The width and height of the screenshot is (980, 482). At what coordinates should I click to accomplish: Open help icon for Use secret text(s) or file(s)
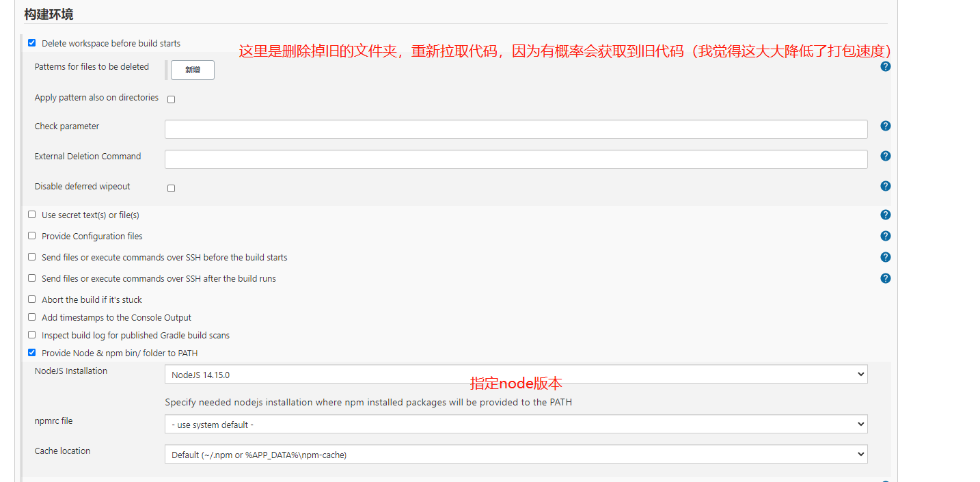pos(885,215)
